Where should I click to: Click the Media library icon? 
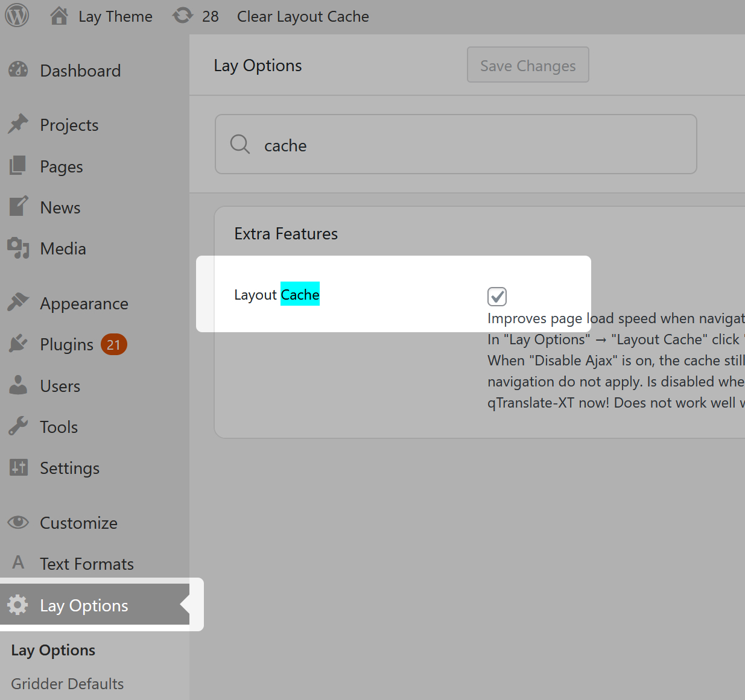[18, 248]
